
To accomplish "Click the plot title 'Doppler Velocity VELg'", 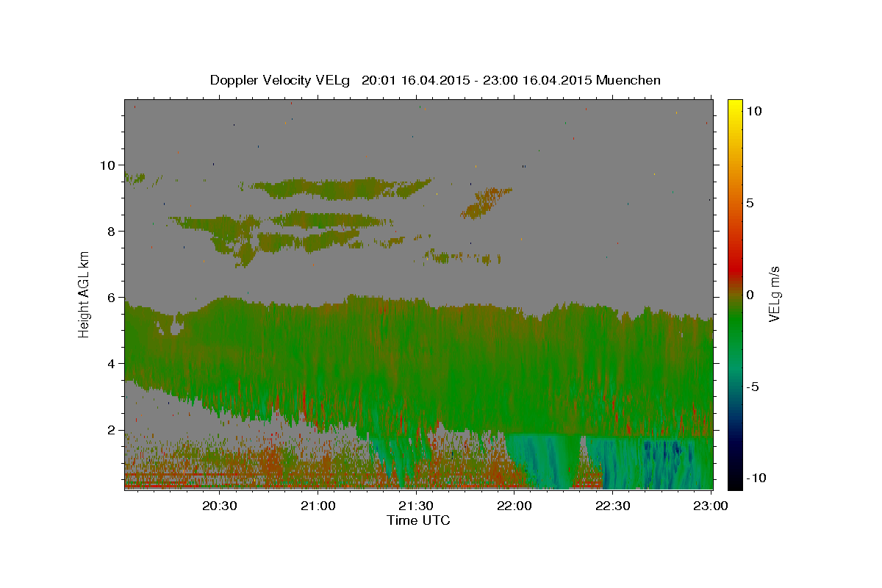I will (282, 80).
